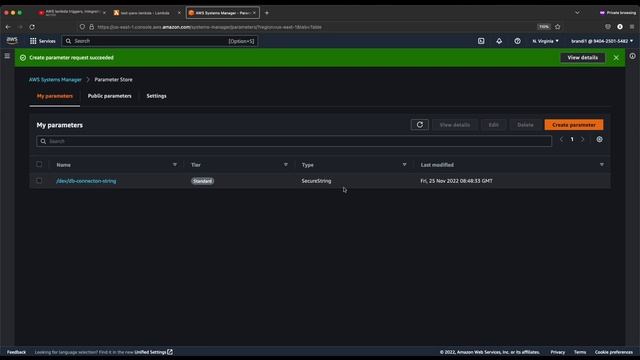Sort by the Last modified column arrow
The width and height of the screenshot is (640, 360).
[602, 164]
